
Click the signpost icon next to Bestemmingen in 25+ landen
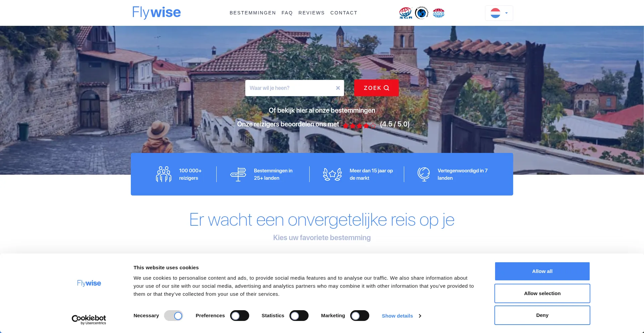(238, 174)
